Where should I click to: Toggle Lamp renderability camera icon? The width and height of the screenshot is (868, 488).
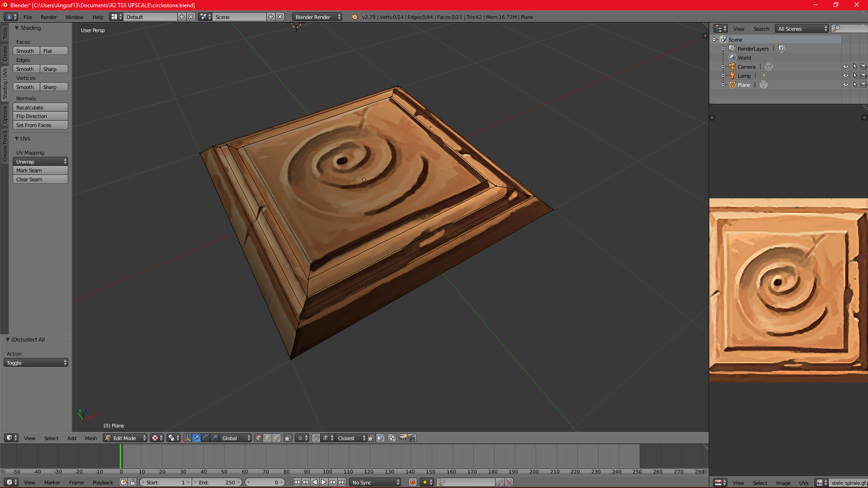[863, 75]
